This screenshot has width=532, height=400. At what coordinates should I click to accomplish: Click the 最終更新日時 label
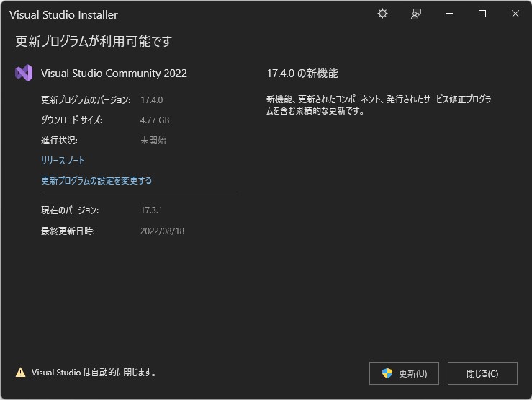click(68, 231)
